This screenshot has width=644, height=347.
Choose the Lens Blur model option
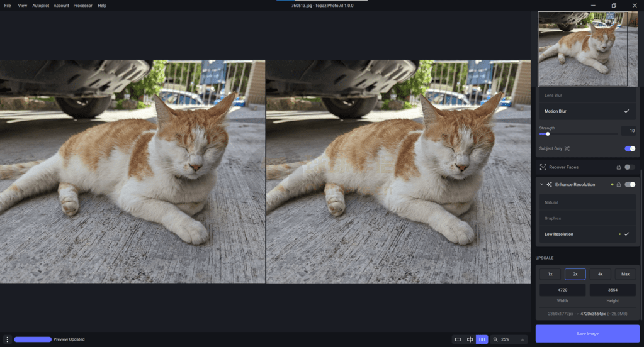click(553, 96)
